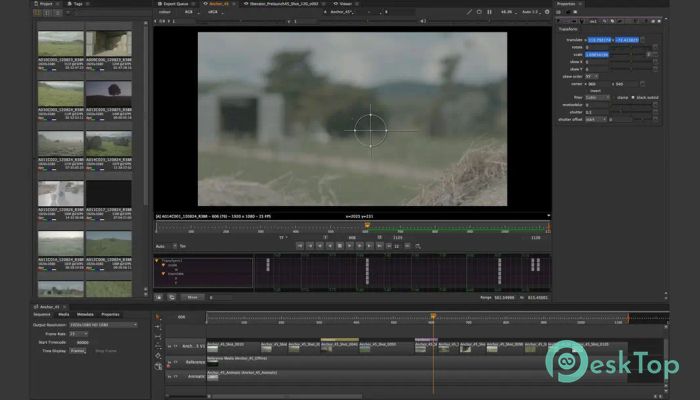Image resolution: width=700 pixels, height=400 pixels.
Task: Toggle the black outside checkbox
Action: click(633, 97)
